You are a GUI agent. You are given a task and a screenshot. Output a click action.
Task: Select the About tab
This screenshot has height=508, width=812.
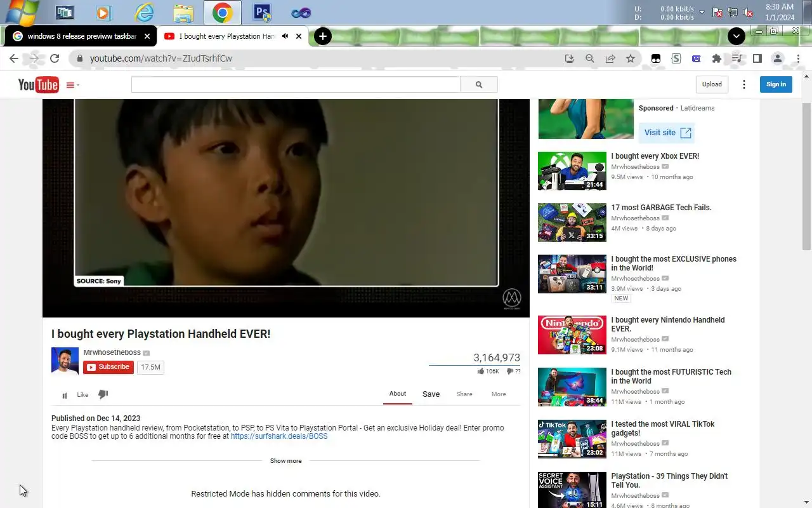click(398, 394)
